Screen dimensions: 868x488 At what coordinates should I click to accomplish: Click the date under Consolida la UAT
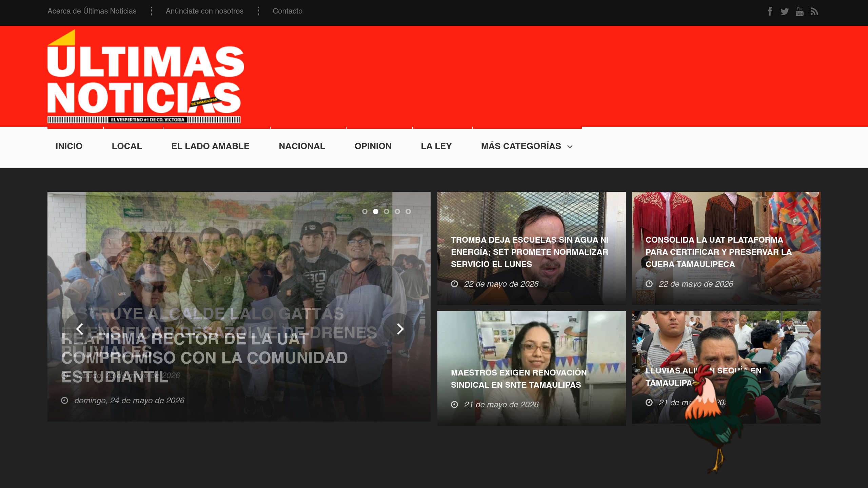click(696, 284)
